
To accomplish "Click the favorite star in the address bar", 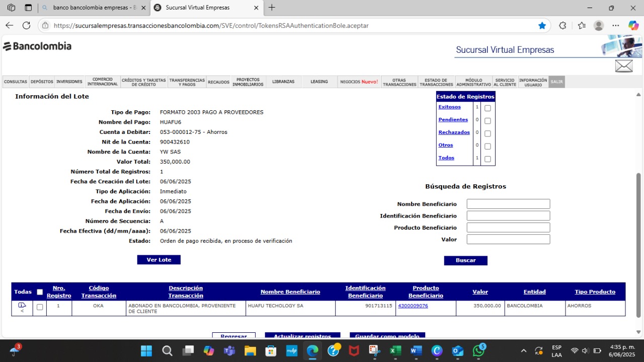I will [542, 25].
